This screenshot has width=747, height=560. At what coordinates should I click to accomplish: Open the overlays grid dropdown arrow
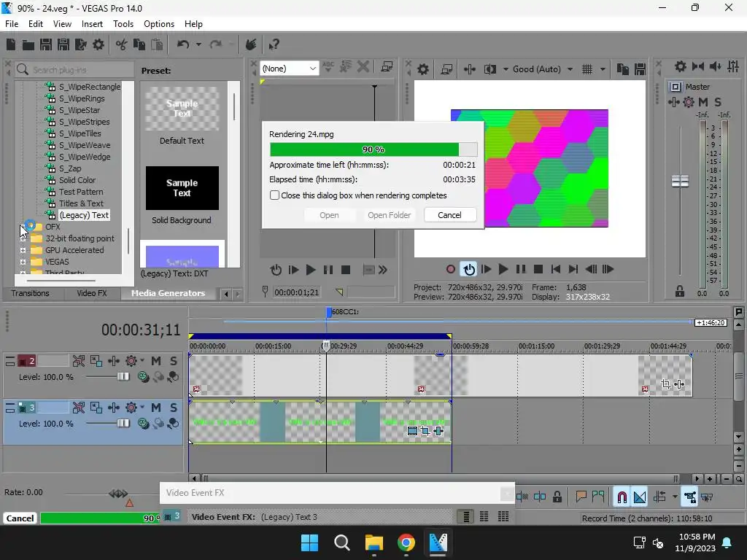[603, 69]
